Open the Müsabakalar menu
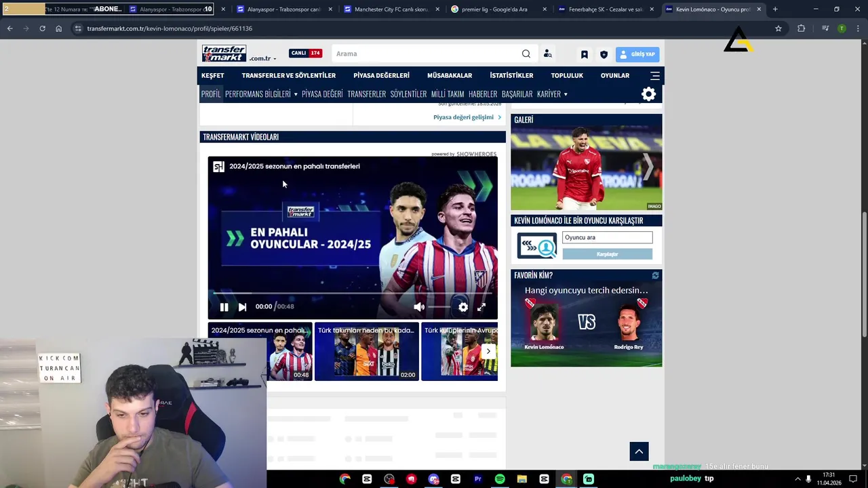This screenshot has height=488, width=868. pyautogui.click(x=450, y=75)
